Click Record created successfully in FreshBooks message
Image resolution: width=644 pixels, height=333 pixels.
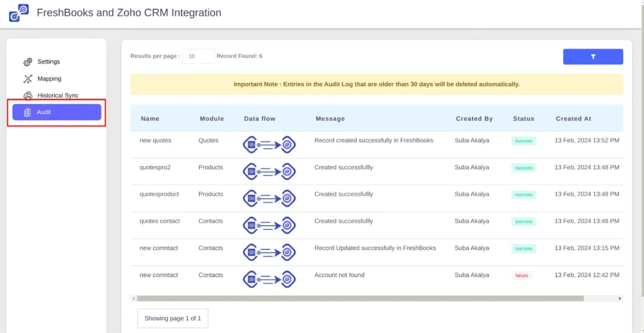(x=374, y=140)
